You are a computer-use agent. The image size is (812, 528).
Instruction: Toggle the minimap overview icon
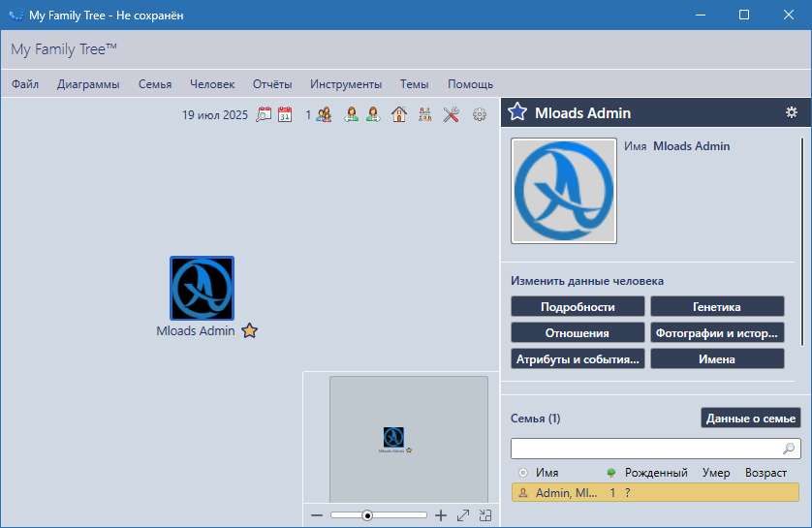point(485,515)
